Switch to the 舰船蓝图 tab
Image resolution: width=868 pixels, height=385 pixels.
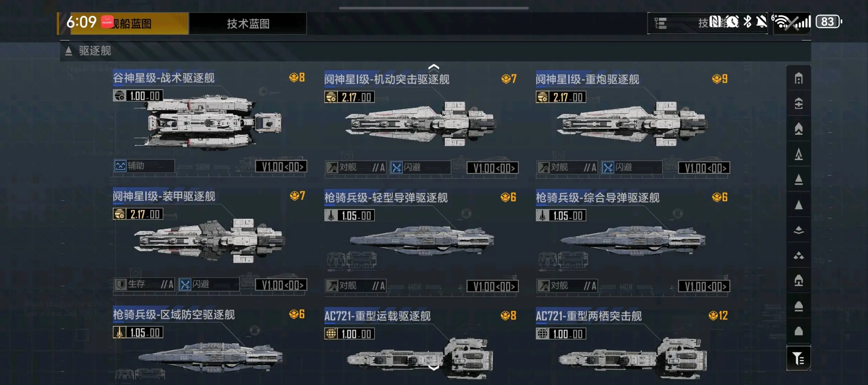point(129,24)
